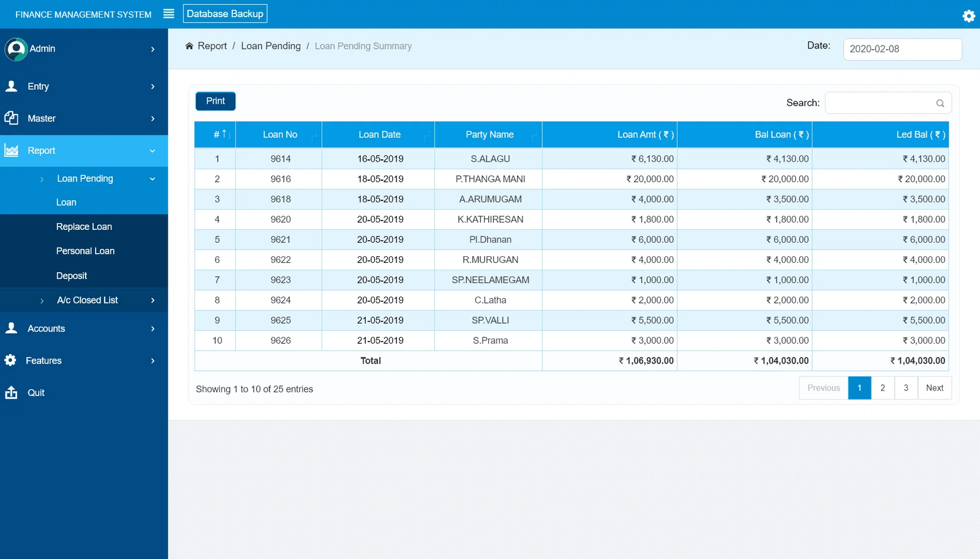980x559 pixels.
Task: Expand the Admin menu chevron
Action: 153,49
